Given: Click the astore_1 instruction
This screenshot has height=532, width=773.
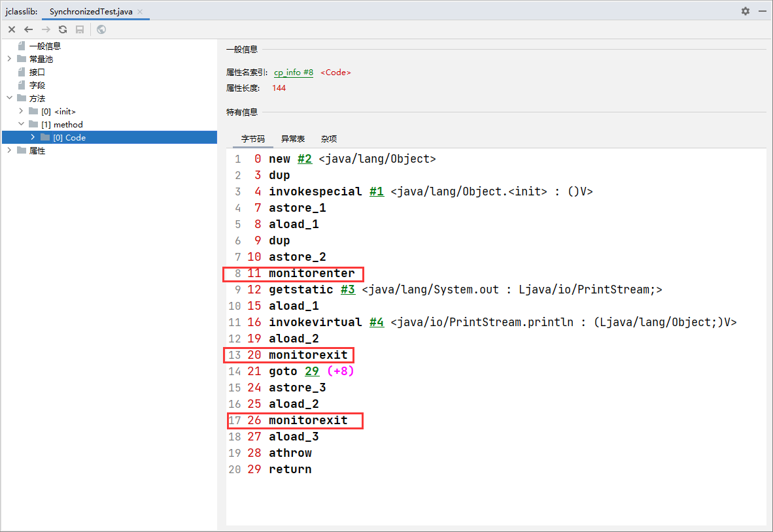Looking at the screenshot, I should click(x=298, y=207).
